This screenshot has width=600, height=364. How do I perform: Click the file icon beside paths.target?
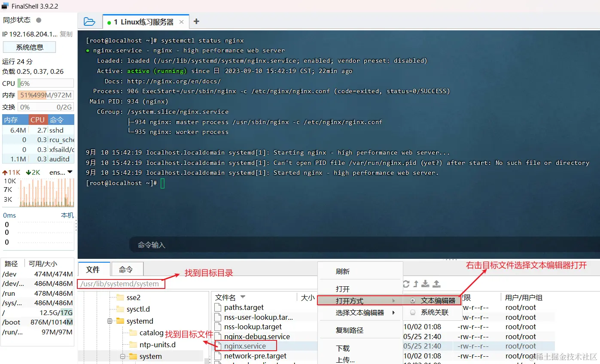[218, 307]
